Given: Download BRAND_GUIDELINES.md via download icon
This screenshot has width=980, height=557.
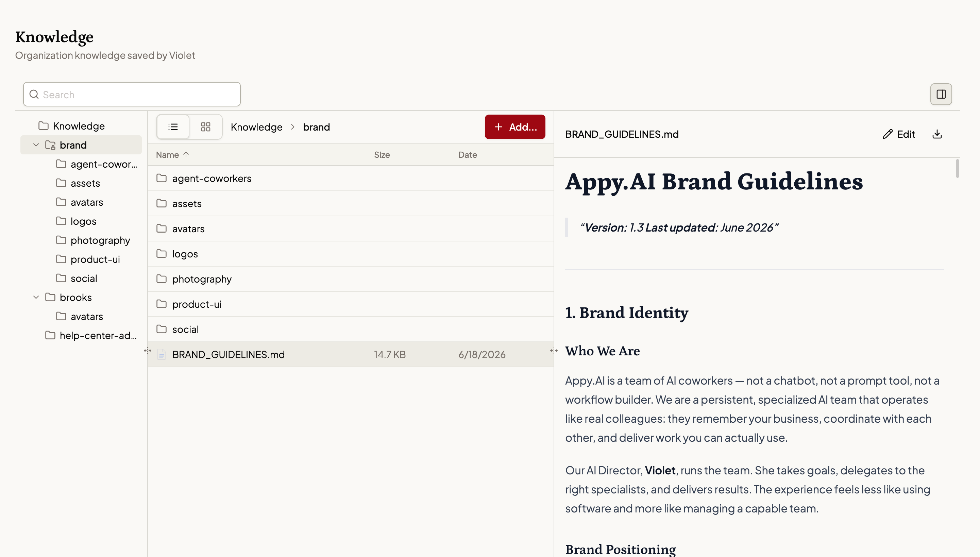Looking at the screenshot, I should click(x=937, y=134).
